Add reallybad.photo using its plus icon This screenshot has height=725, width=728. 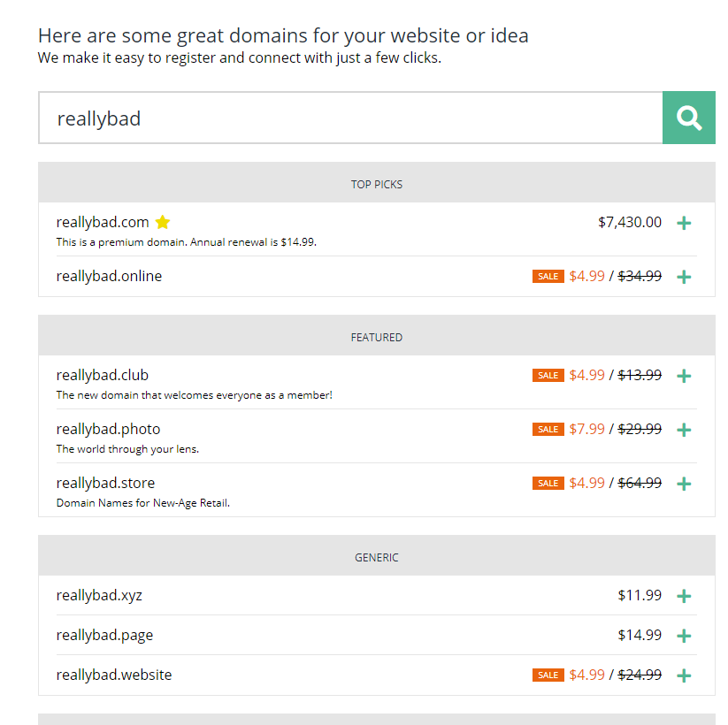point(684,430)
